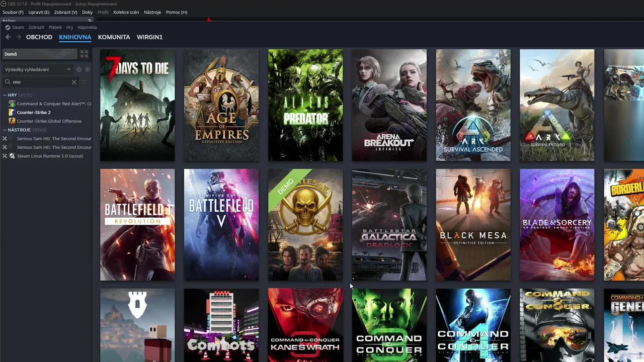This screenshot has width=644, height=362.
Task: Click the Steam Linux Runtime icon in the tools list
Action: (12, 156)
